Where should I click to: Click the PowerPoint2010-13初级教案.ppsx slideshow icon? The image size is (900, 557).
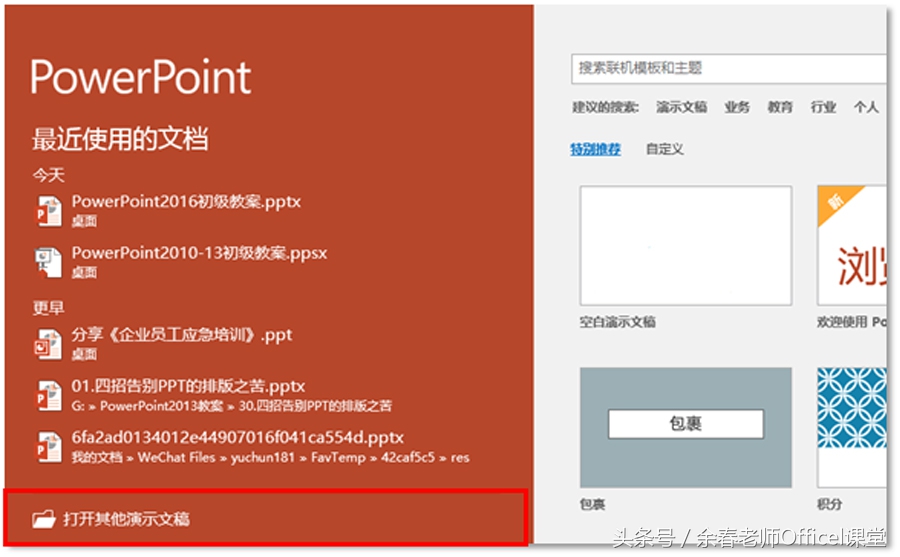49,262
